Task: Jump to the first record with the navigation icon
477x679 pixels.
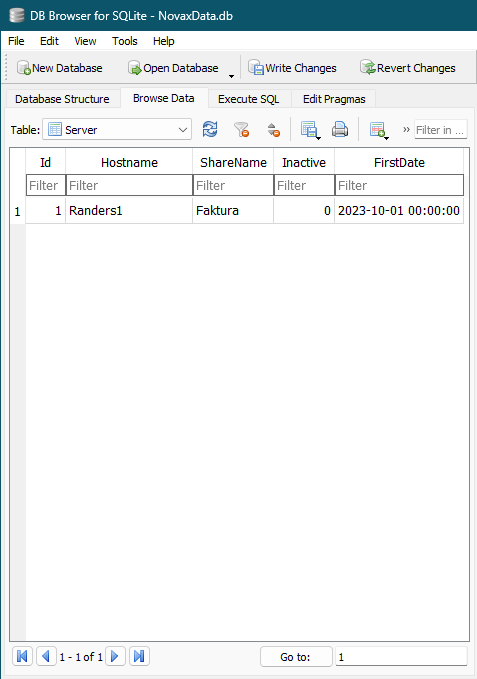Action: 23,656
